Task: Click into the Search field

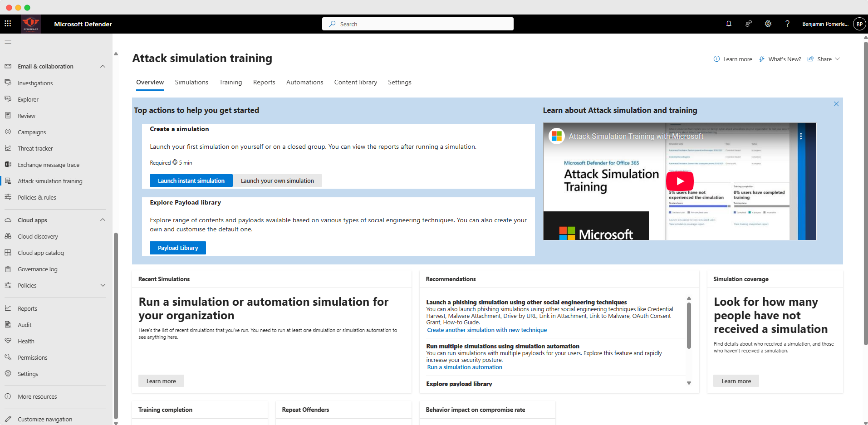Action: pyautogui.click(x=418, y=24)
